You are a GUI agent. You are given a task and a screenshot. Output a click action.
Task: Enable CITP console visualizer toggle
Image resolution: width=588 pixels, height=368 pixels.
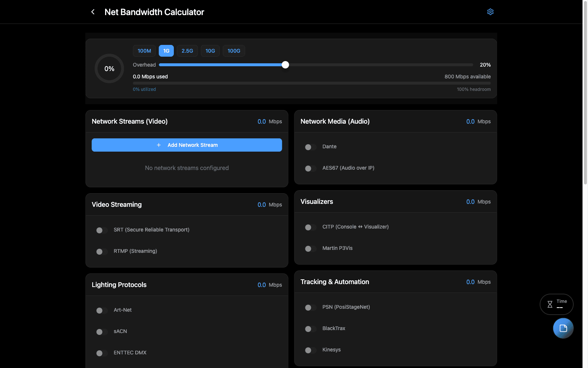311,227
